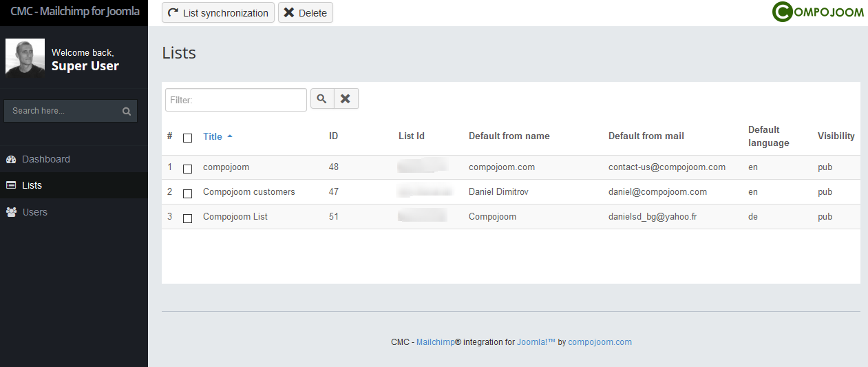Click 'danielsd_bg@yahoo.fr' email cell
This screenshot has width=868, height=367.
[x=653, y=217]
